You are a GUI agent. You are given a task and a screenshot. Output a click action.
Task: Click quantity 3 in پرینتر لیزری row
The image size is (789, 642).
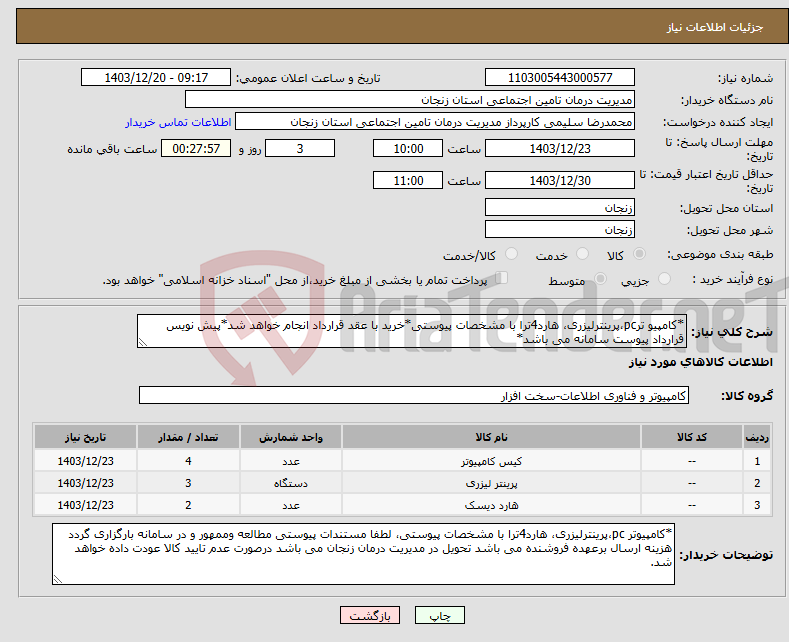pos(188,483)
